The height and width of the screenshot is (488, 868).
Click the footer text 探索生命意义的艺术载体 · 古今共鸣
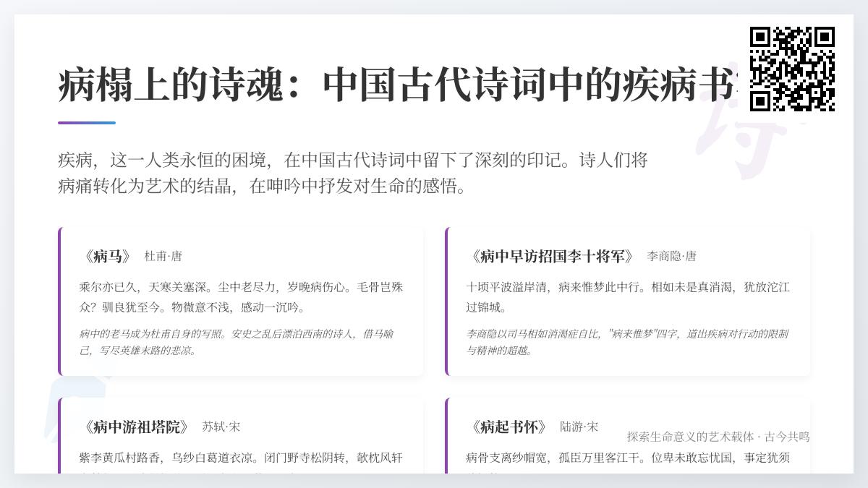click(x=718, y=437)
